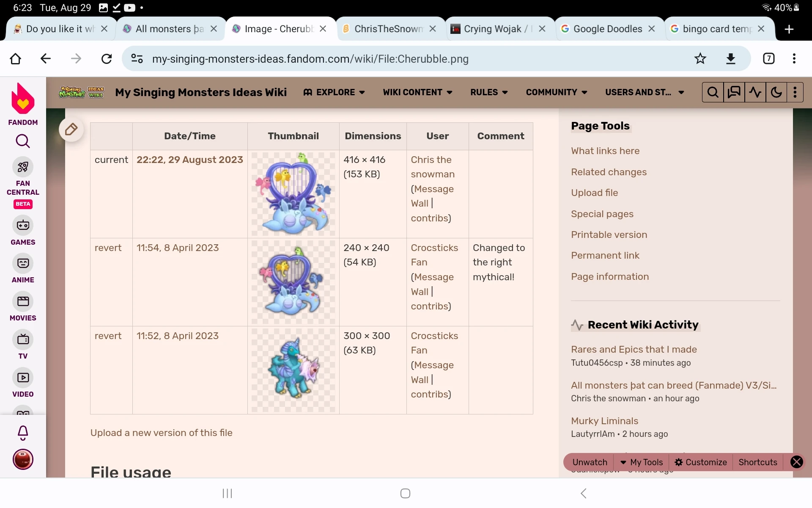Viewport: 812px width, 508px height.
Task: Open discussions via the speech bubble icon
Action: click(734, 92)
